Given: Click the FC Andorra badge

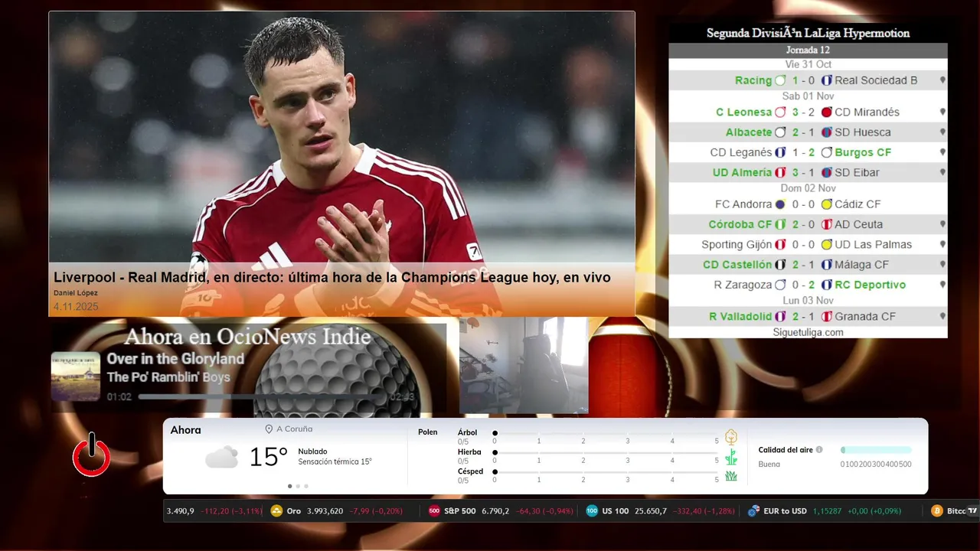Looking at the screenshot, I should 780,204.
